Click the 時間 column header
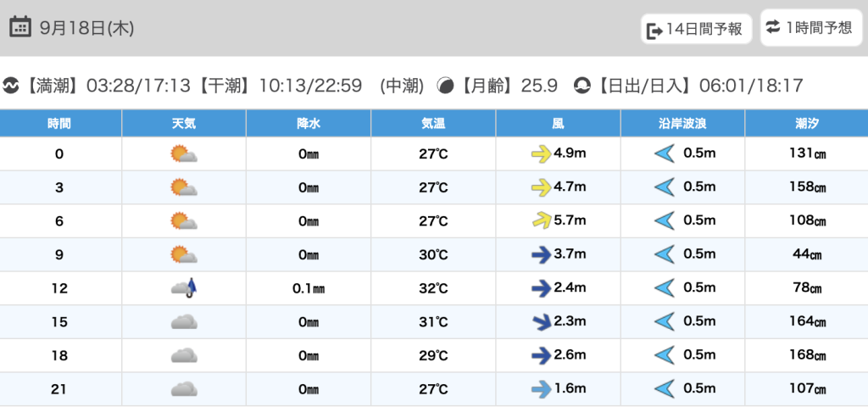This screenshot has height=407, width=868. 59,123
